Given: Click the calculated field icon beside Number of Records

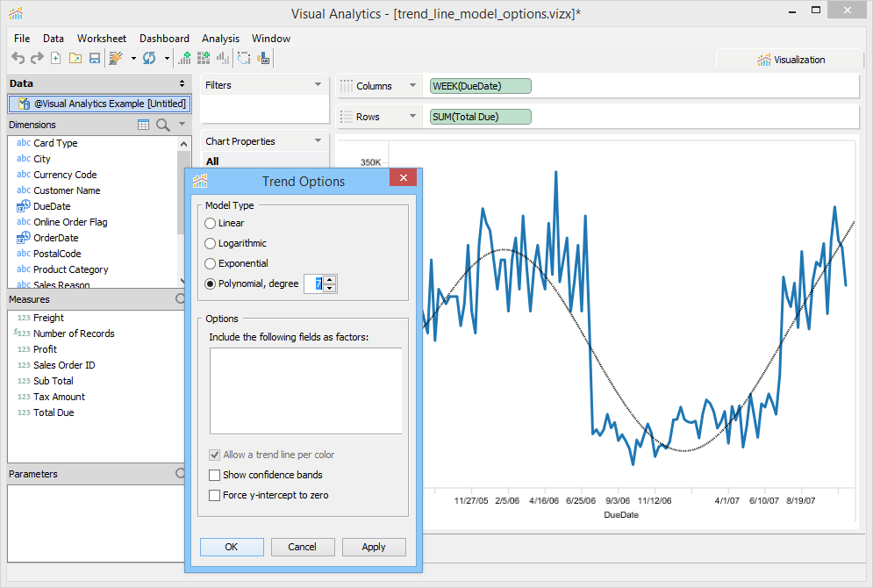Looking at the screenshot, I should pos(22,333).
